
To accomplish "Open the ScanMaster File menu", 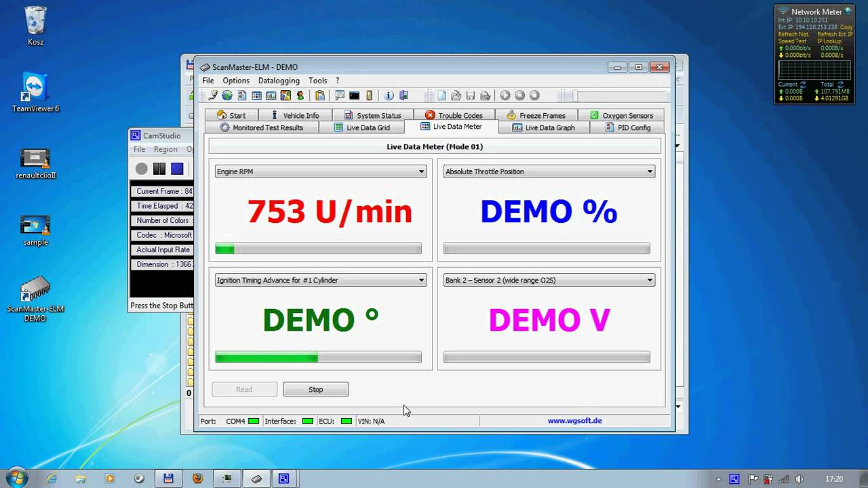I will 208,81.
